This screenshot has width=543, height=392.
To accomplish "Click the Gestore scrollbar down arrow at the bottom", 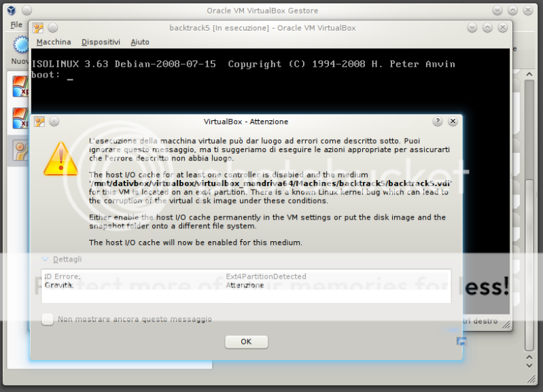I will pyautogui.click(x=529, y=366).
